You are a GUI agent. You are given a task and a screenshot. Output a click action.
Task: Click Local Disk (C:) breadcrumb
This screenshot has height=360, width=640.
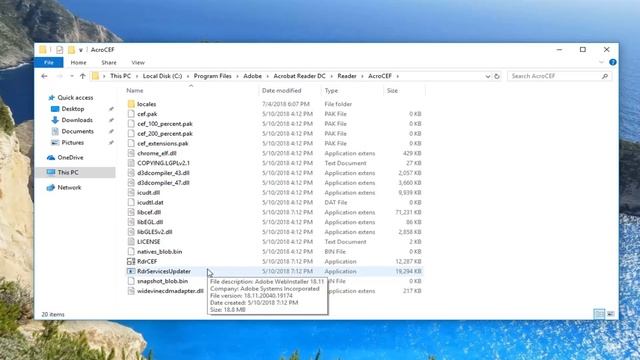(x=162, y=76)
